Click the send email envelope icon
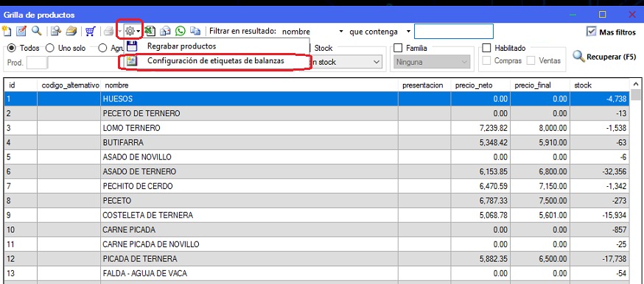This screenshot has height=284, width=644. click(165, 31)
